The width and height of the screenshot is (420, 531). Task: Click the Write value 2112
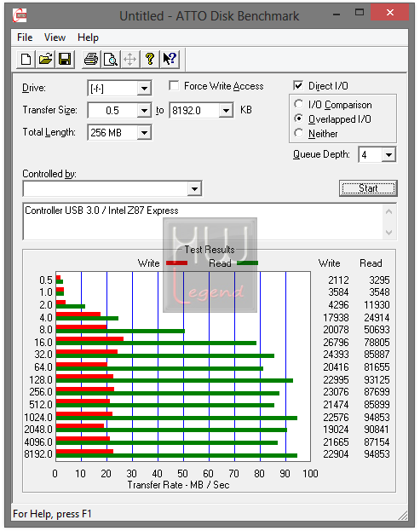click(x=338, y=280)
